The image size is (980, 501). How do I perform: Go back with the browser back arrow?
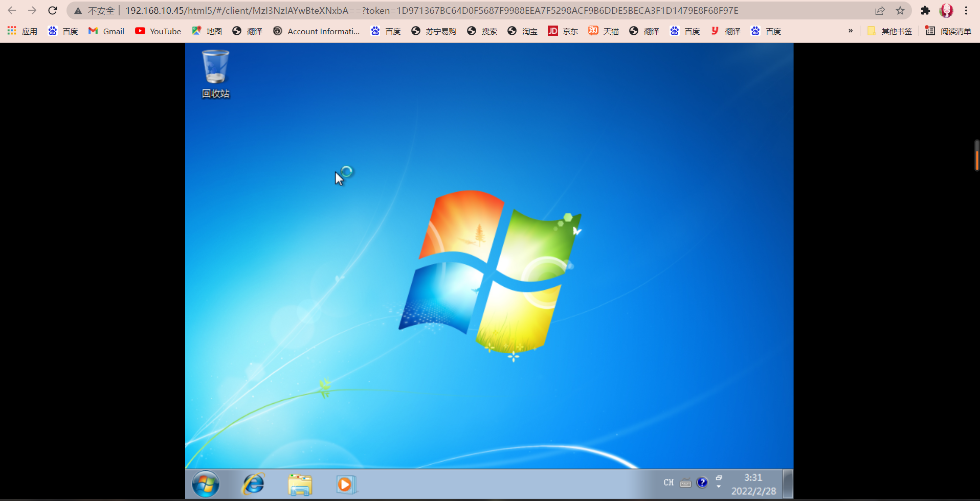pyautogui.click(x=12, y=10)
